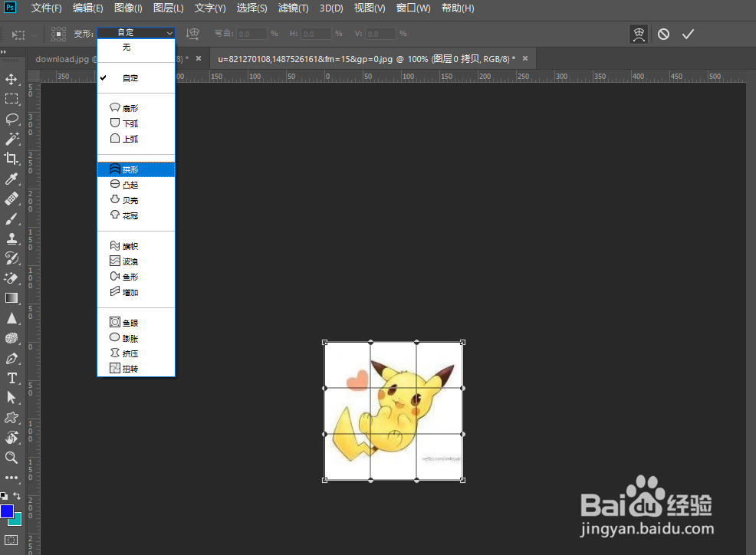This screenshot has width=756, height=555.
Task: Expand the toolbar with double arrows
Action: pos(3,51)
